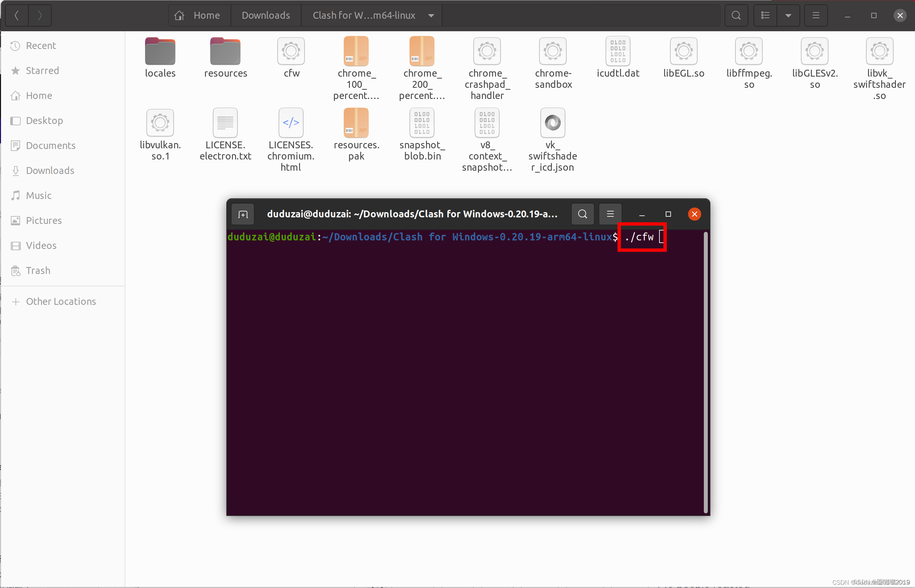Viewport: 915px width, 588px height.
Task: Open Other Locations in the sidebar
Action: [61, 302]
